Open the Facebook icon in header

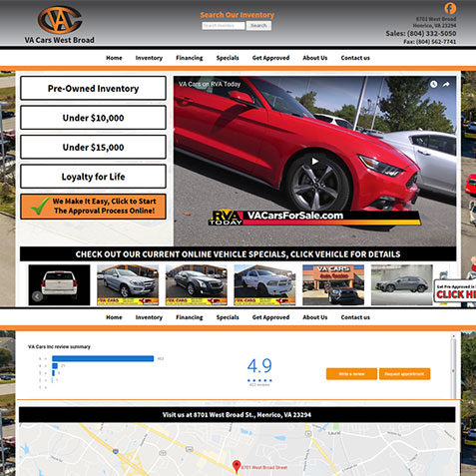[x=450, y=8]
